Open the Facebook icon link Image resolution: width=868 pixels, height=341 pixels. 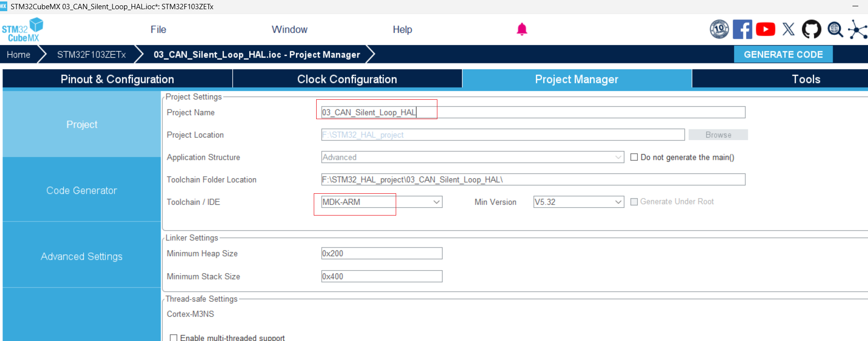click(x=742, y=30)
